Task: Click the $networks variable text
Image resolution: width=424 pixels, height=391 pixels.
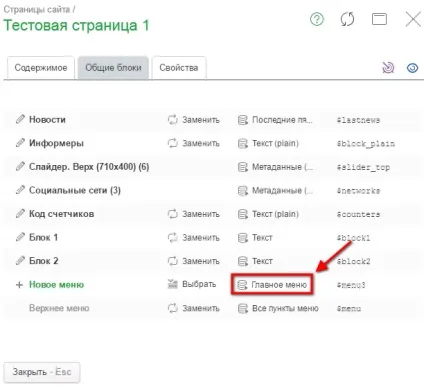Action: coord(358,191)
